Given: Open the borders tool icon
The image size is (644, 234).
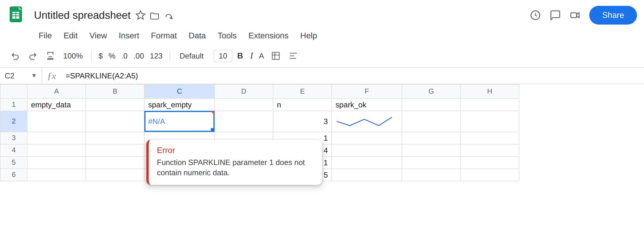Looking at the screenshot, I should pyautogui.click(x=276, y=56).
